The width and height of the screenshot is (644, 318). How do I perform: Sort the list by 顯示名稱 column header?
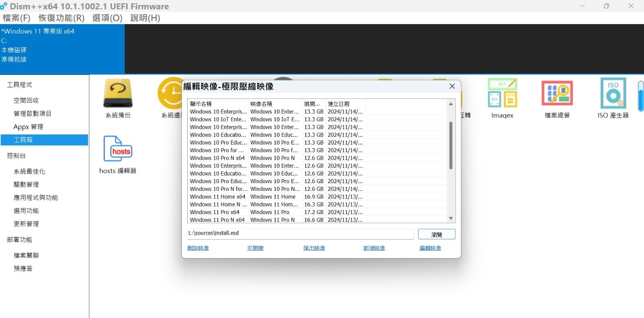[x=217, y=104]
